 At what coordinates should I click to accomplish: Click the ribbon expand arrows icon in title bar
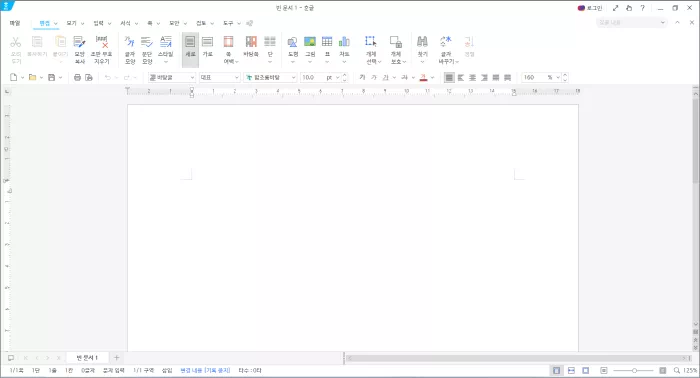(x=615, y=8)
